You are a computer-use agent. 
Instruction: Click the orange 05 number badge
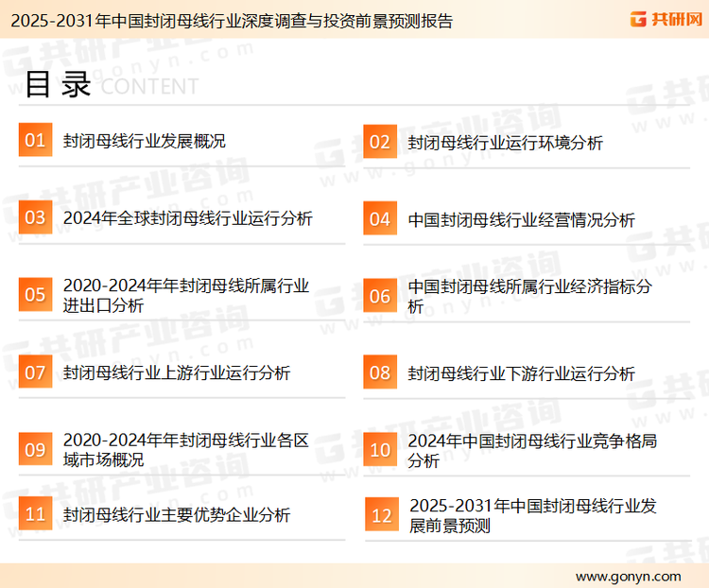pos(35,294)
